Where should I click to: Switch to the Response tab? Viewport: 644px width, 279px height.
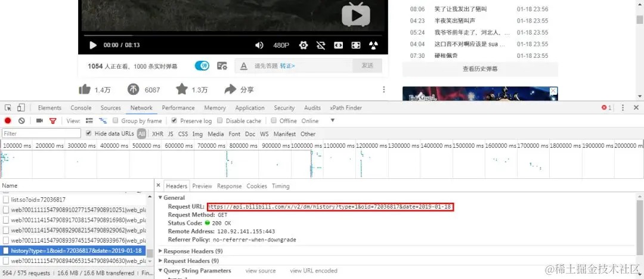(229, 186)
